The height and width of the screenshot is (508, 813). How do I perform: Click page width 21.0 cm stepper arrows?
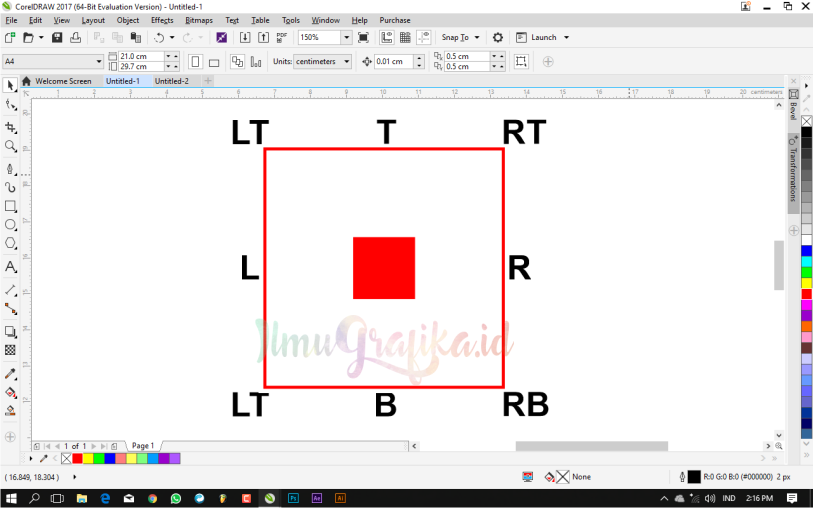pos(172,56)
